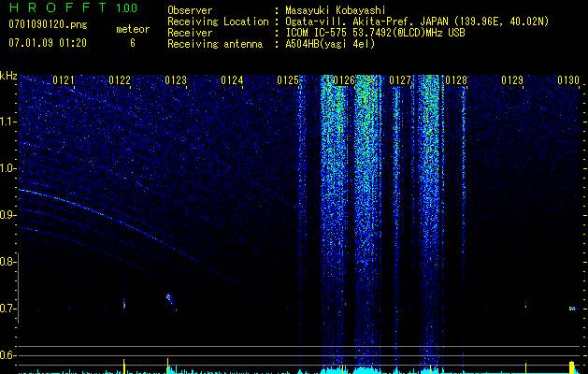
Task: Click the 1.0 kHz axis label
Action: pos(7,168)
